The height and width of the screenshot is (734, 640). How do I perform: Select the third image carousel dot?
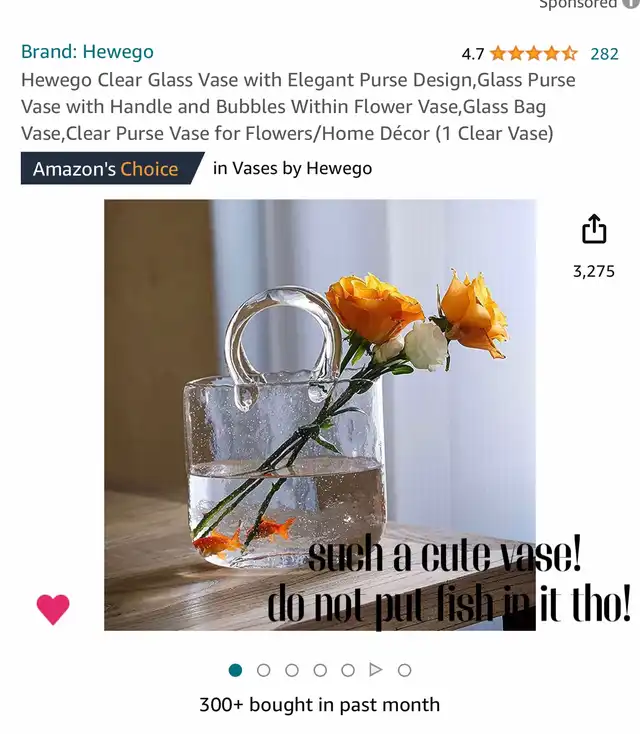(292, 670)
